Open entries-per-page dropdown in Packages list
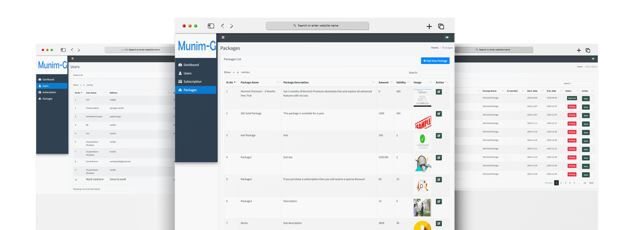The image size is (644, 230). tap(236, 73)
